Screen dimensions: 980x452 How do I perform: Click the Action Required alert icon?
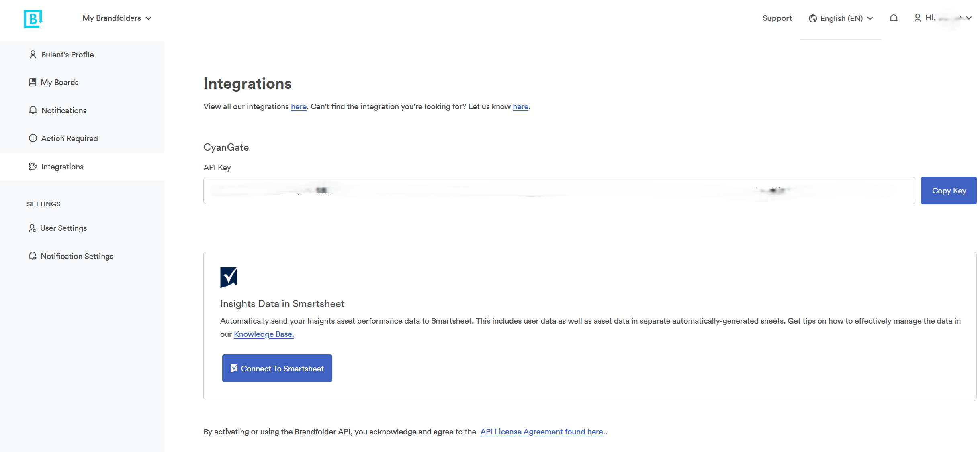click(x=33, y=138)
